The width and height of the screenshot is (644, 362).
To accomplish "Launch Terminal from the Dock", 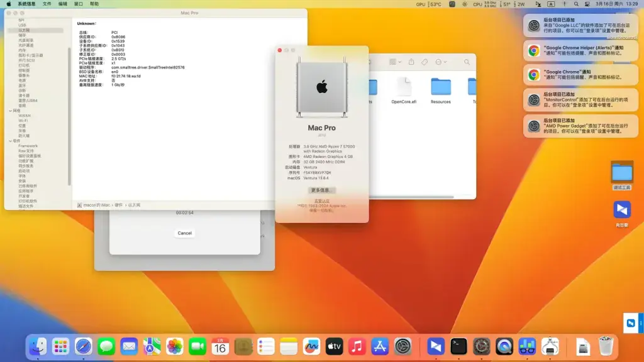I will coord(458,347).
